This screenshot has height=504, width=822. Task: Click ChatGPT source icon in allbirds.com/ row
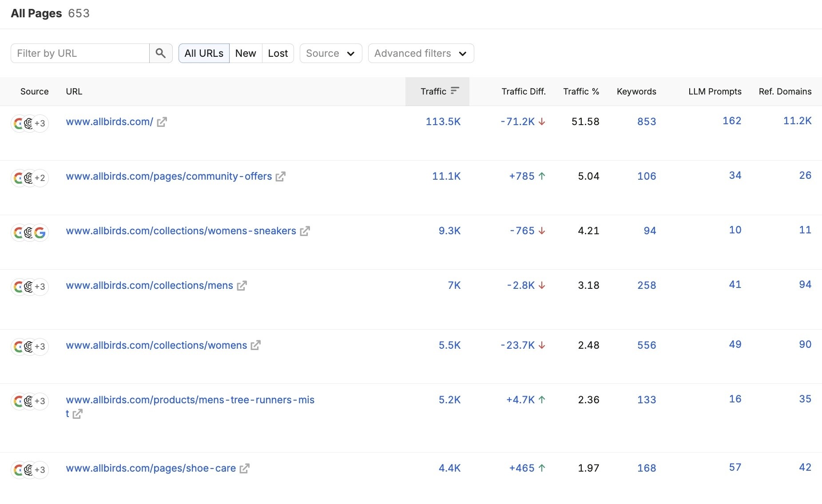click(29, 123)
